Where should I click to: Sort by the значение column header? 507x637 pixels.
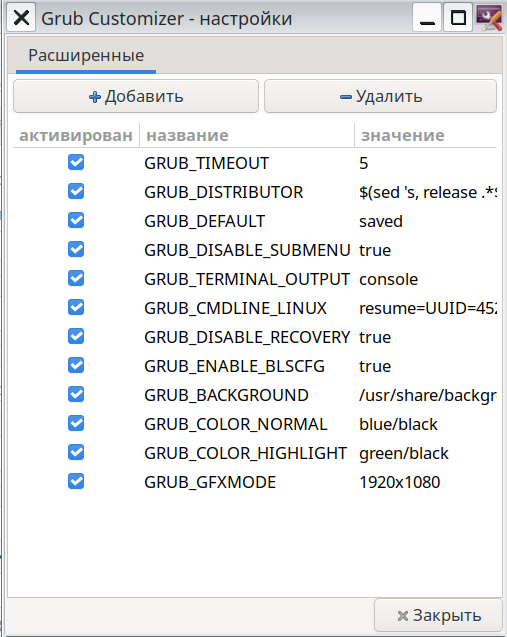point(426,135)
